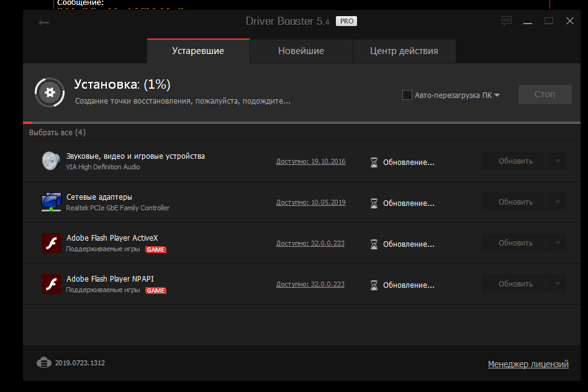Click Realtek PCIe GbE Family Controller text
Image resolution: width=588 pixels, height=392 pixels.
[x=118, y=208]
